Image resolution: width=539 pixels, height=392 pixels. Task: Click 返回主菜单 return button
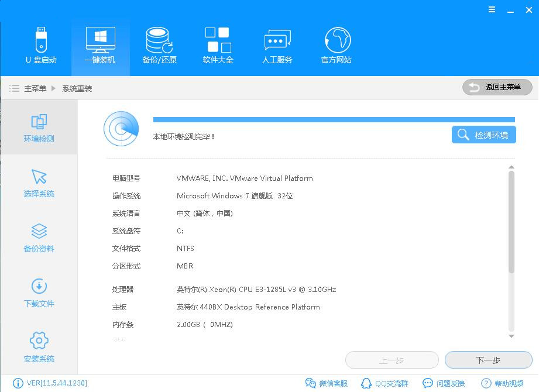tap(497, 87)
